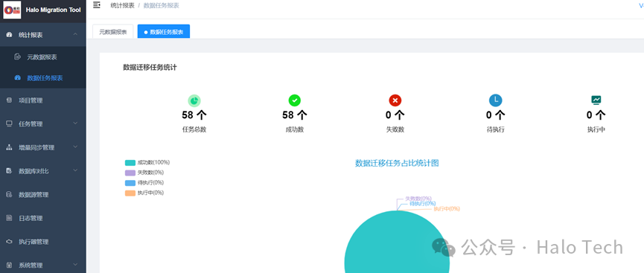Click the 系统管理 sidebar icon
The width and height of the screenshot is (644, 273).
(x=10, y=266)
